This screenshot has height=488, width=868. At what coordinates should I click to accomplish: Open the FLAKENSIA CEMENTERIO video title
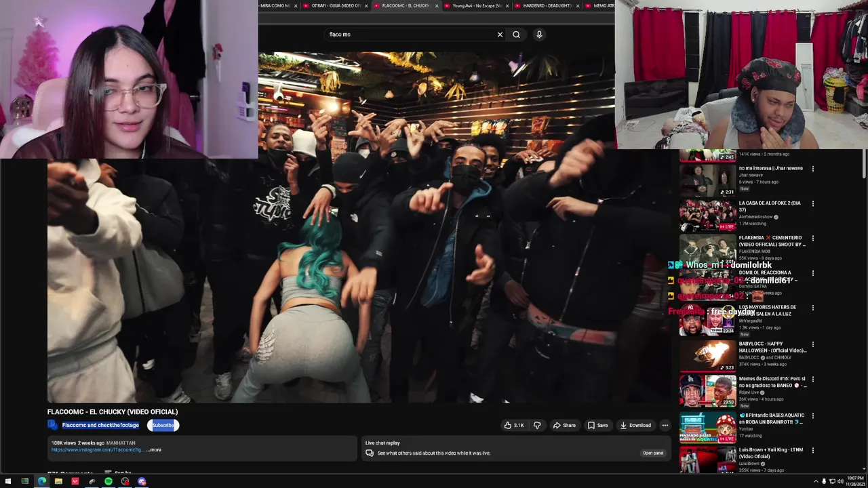coord(772,241)
